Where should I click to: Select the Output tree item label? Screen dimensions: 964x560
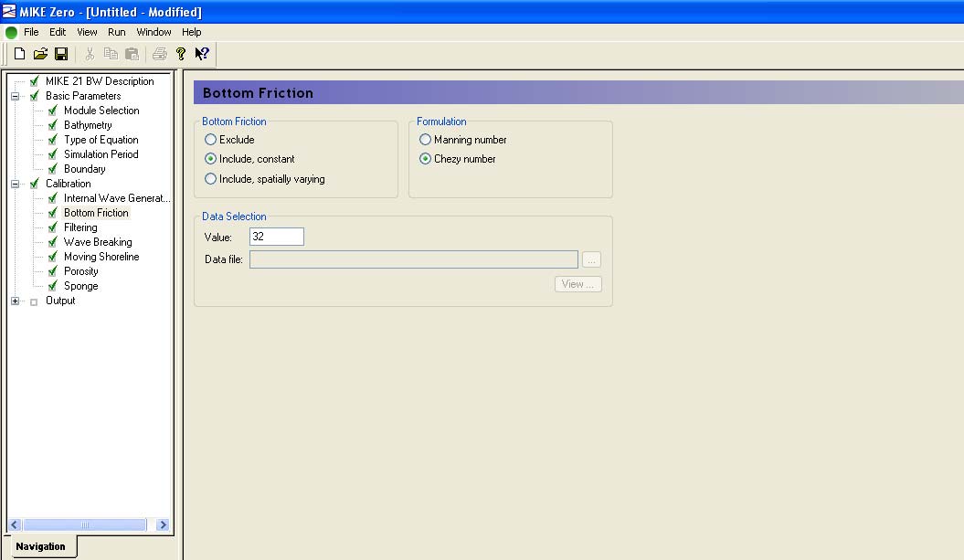click(60, 301)
